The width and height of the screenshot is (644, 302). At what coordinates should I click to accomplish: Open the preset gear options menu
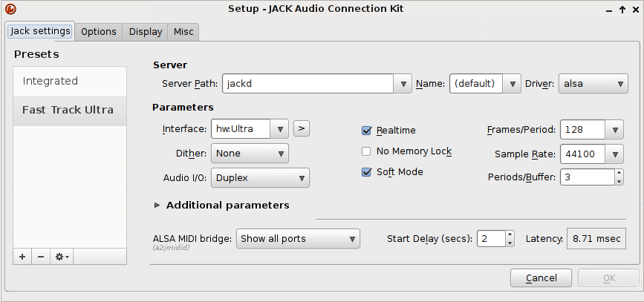[62, 257]
